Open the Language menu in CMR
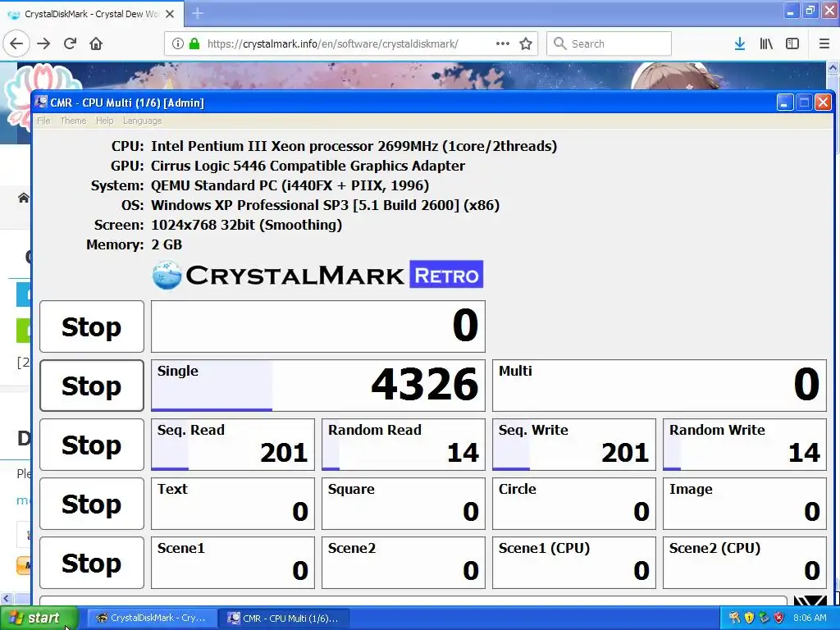 142,121
